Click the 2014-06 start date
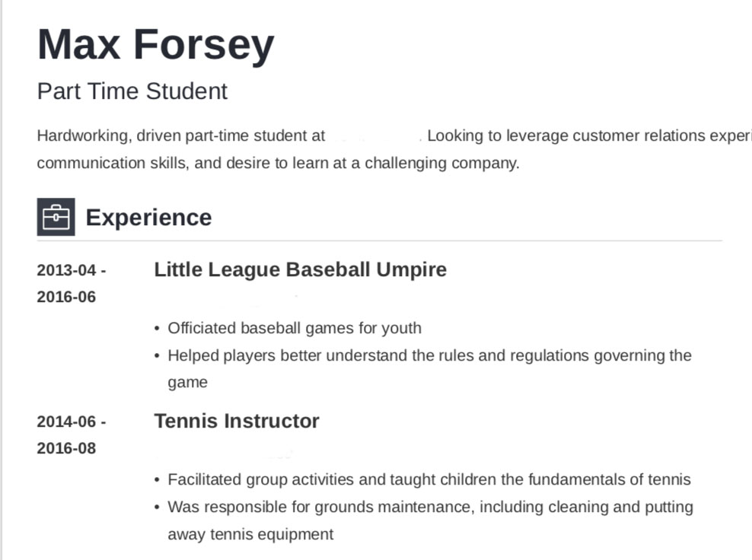This screenshot has height=560, width=752. (71, 422)
